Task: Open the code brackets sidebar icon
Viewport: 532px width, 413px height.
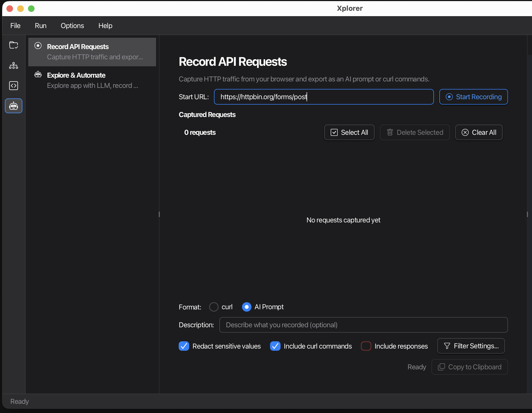Action: tap(13, 86)
